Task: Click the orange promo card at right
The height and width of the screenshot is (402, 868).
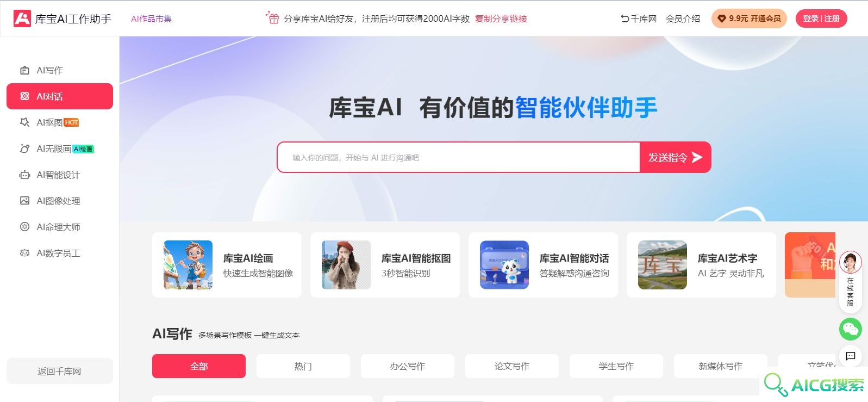Action: tap(810, 265)
